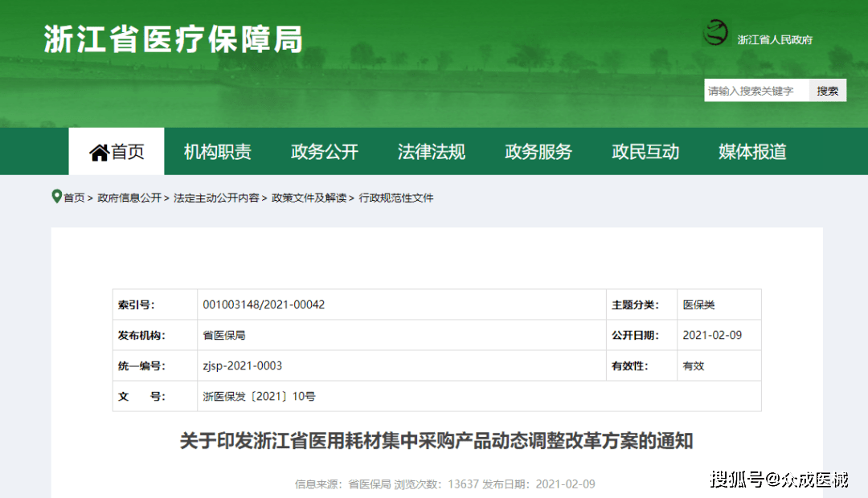Go to 政策文件及解读 breadcrumb link

coord(309,198)
